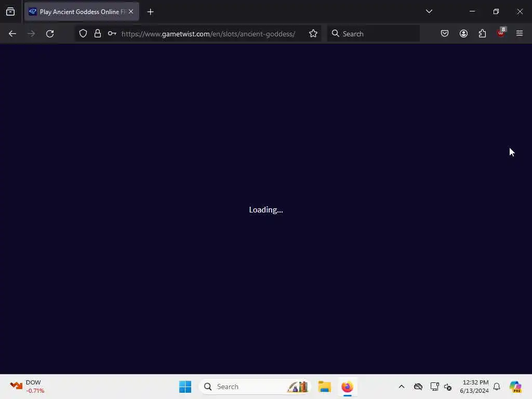Viewport: 532px width, 399px height.
Task: Show site security padlock info
Action: [98, 34]
